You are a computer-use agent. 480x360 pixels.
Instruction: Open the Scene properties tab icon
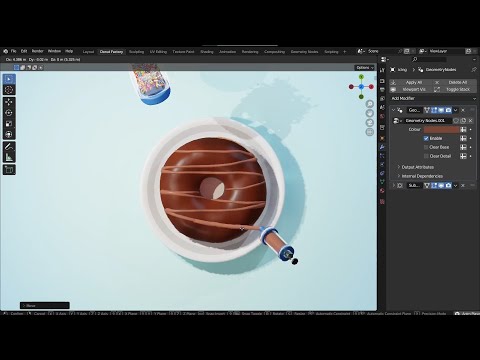click(382, 107)
